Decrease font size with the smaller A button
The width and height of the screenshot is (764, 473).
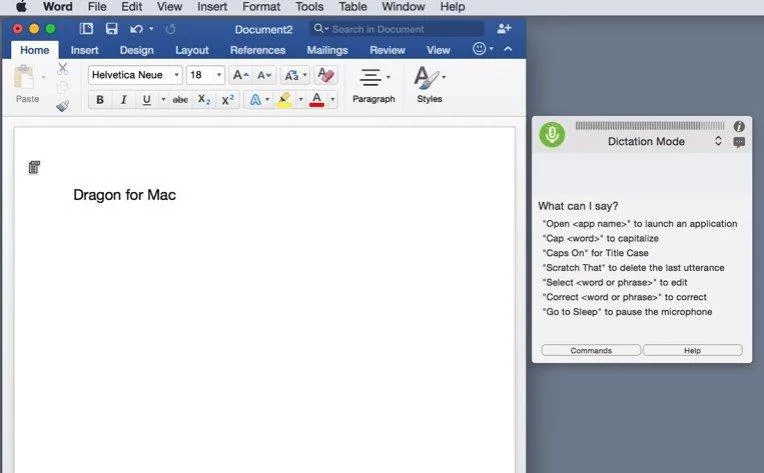(x=264, y=75)
